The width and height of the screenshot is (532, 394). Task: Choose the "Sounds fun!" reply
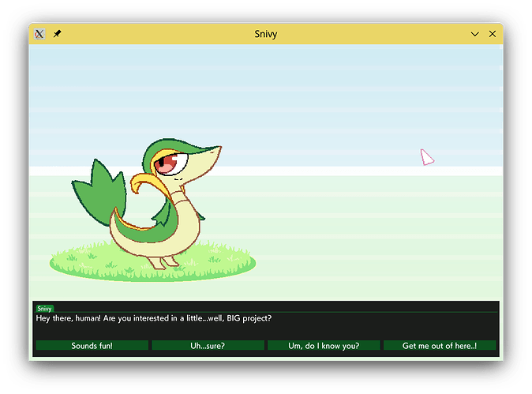coord(92,346)
